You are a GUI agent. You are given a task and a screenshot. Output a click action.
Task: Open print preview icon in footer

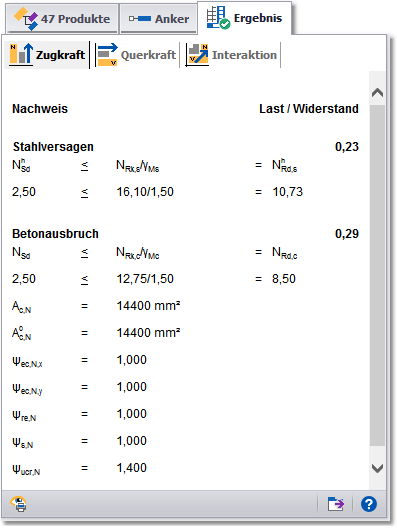pyautogui.click(x=19, y=504)
